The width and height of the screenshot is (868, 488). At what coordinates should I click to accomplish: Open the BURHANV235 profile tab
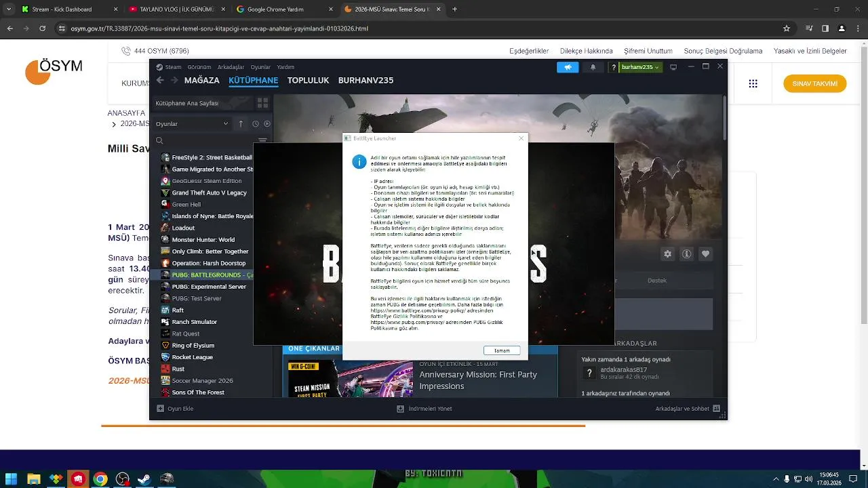click(x=366, y=80)
